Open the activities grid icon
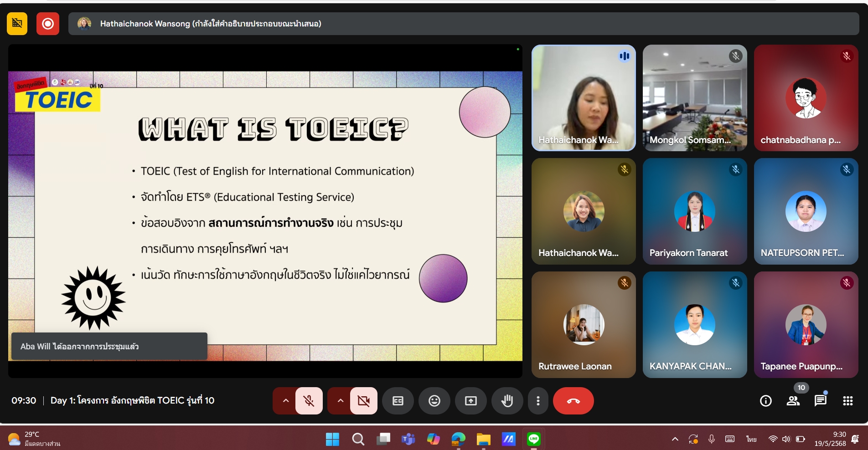 [848, 401]
